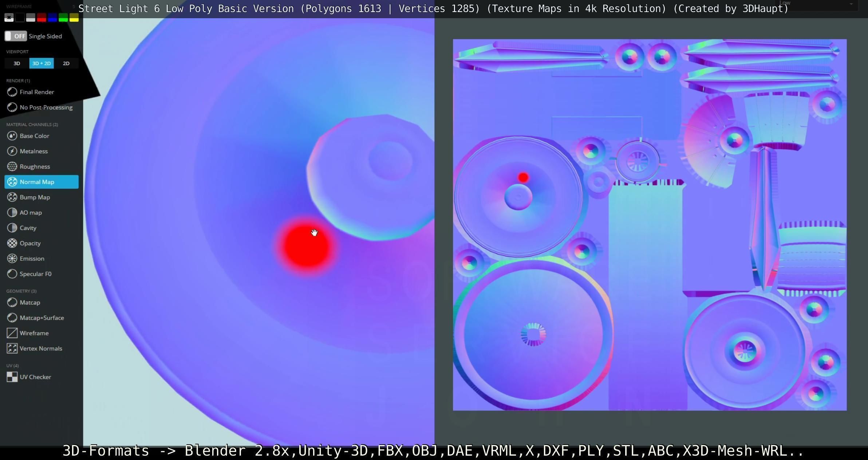
Task: Show the Metalness channel
Action: pos(33,151)
